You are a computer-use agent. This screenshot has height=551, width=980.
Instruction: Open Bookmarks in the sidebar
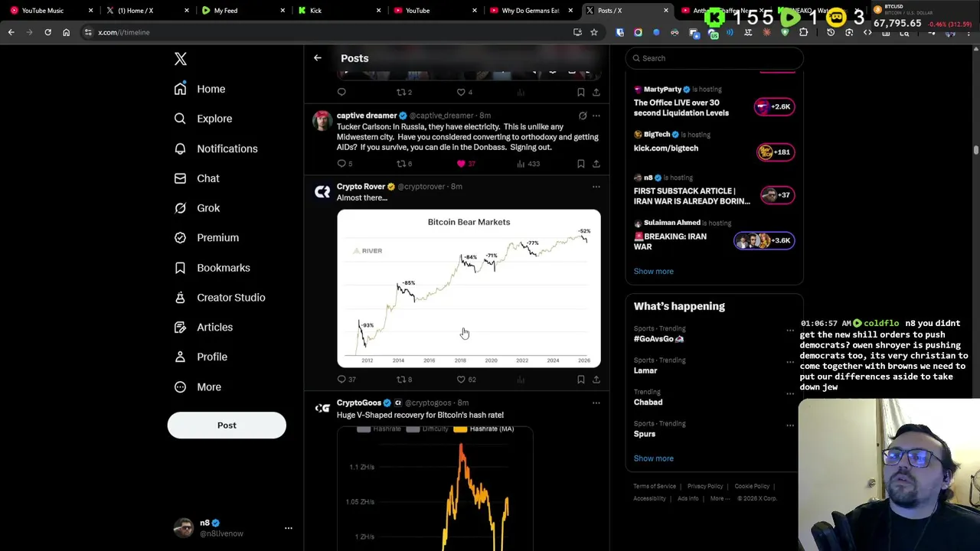[x=212, y=268]
